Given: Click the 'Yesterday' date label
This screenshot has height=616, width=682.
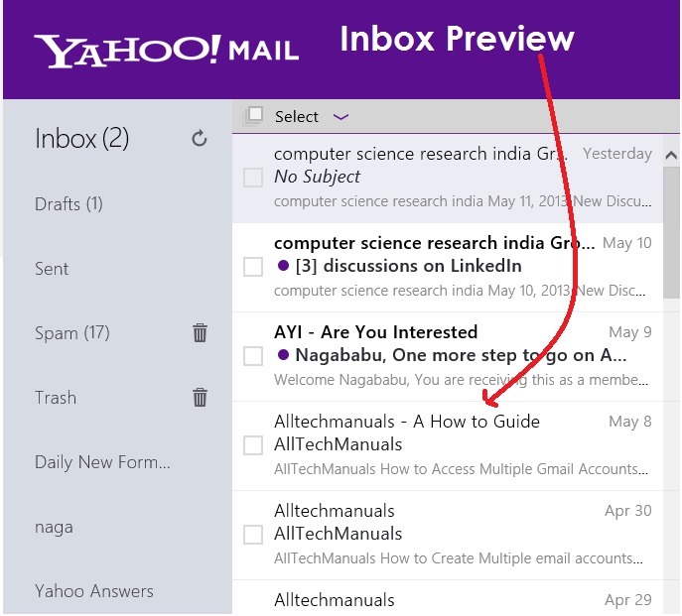Looking at the screenshot, I should [617, 154].
